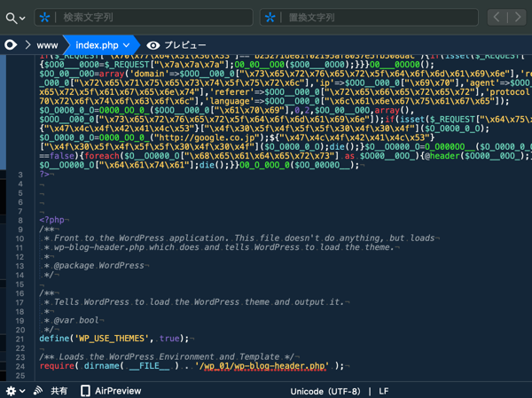Click the <?php tag on line 8
This screenshot has width=532, height=398.
51,220
